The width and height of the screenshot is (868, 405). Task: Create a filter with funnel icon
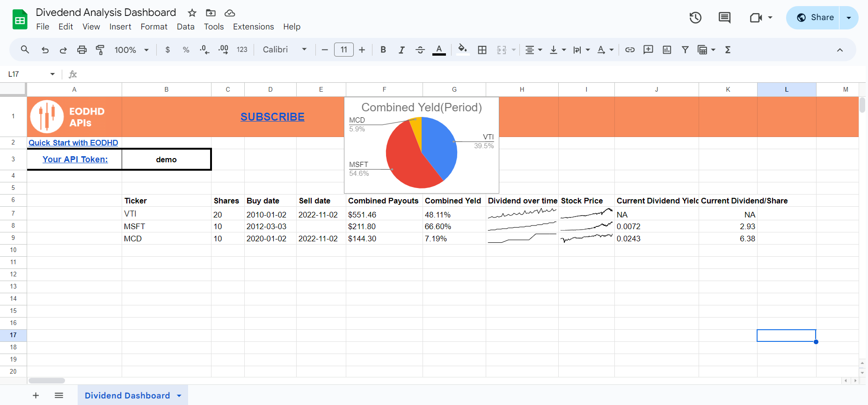(685, 50)
